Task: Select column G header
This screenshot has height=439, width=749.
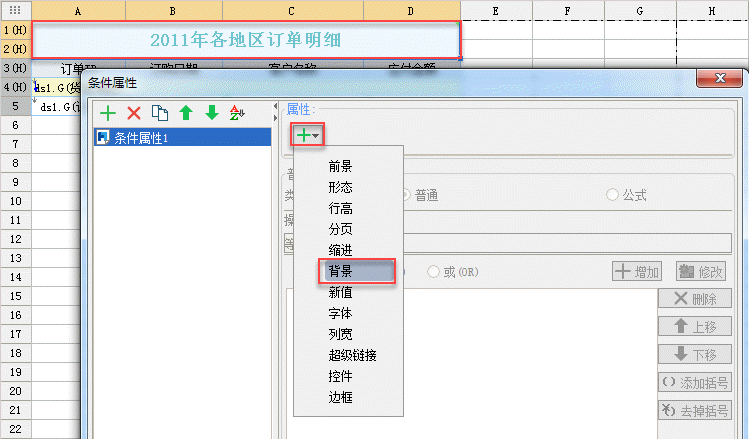Action: coord(640,11)
